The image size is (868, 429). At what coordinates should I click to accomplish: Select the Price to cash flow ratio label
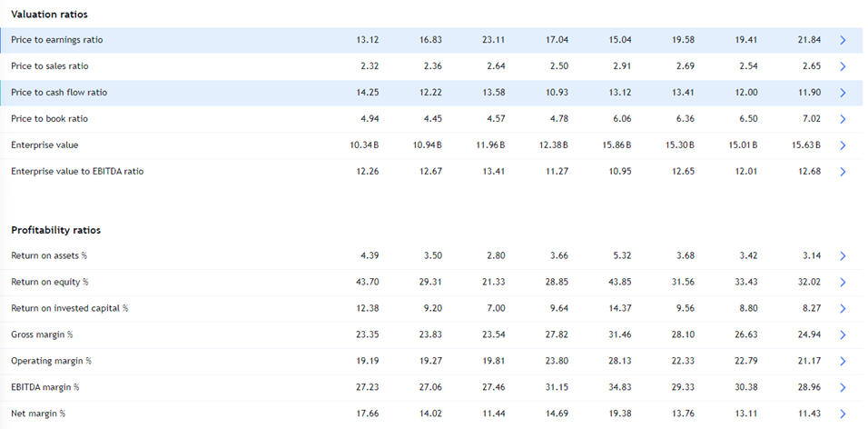click(x=59, y=93)
